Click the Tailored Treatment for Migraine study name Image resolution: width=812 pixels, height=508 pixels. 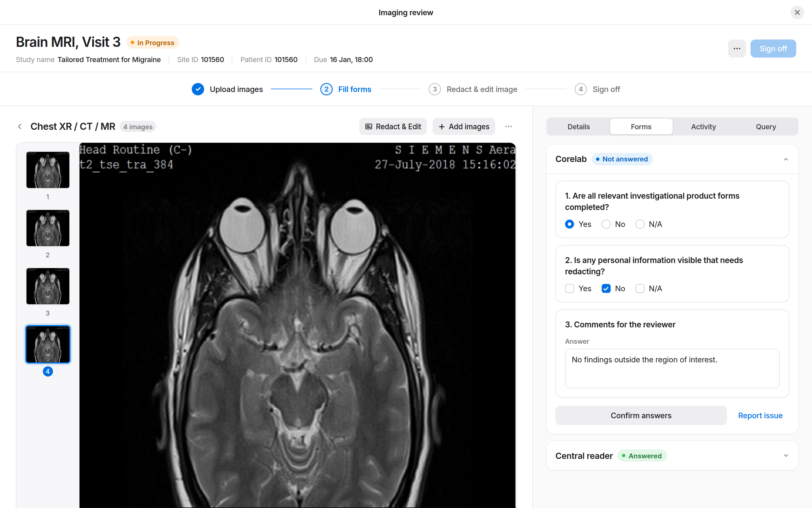click(109, 60)
